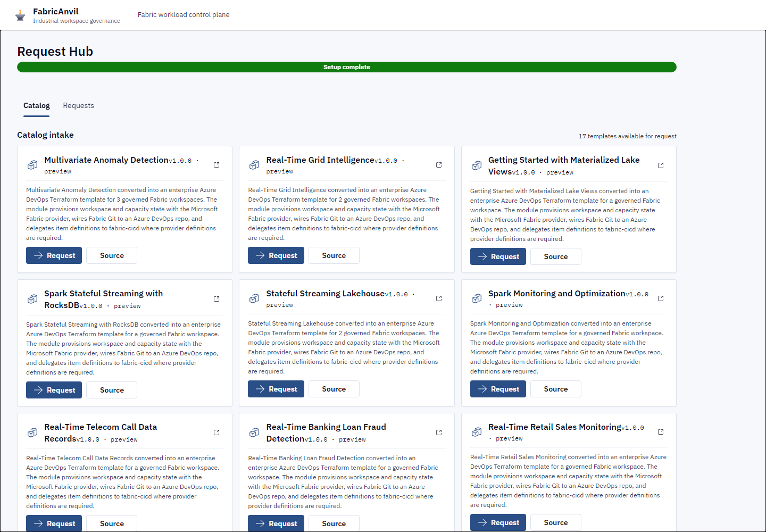Click the FabricAnvil brand name
The width and height of the screenshot is (766, 532).
(55, 11)
